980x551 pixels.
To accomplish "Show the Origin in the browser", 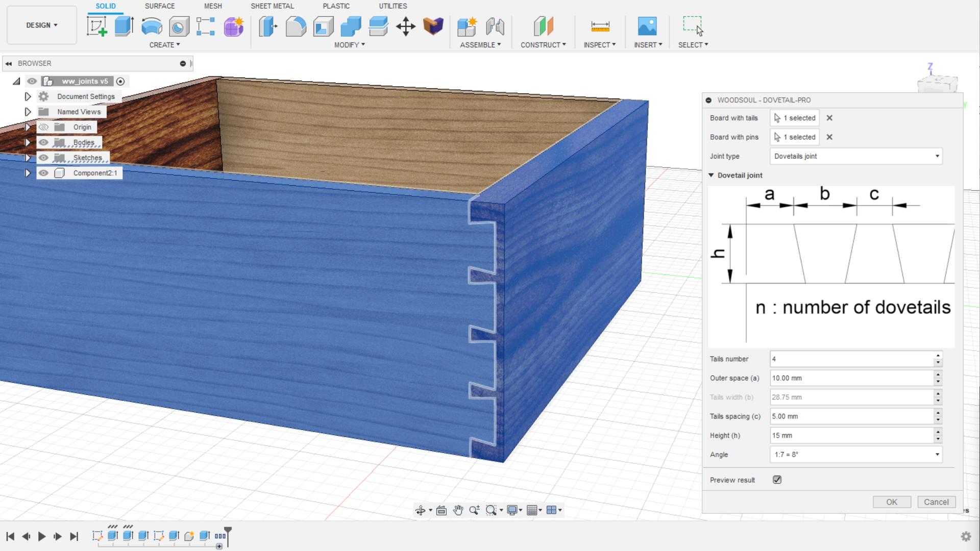I will [x=44, y=127].
